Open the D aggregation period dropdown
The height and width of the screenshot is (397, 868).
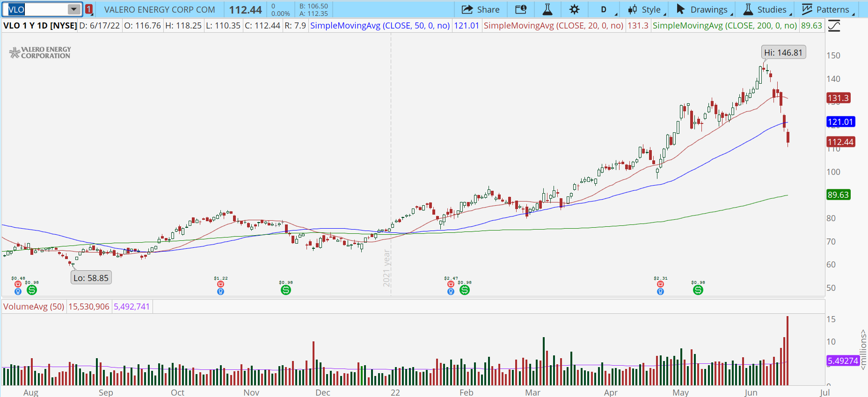click(x=604, y=9)
